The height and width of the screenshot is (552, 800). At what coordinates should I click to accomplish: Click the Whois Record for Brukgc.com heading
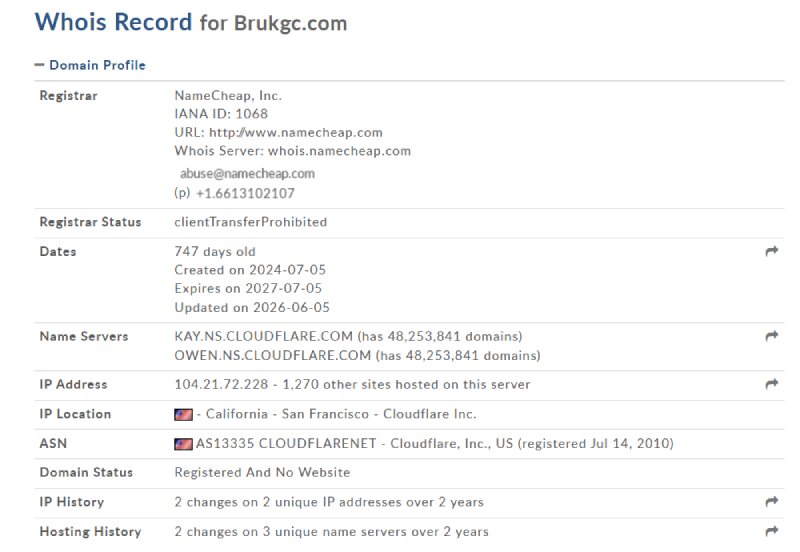(x=191, y=22)
